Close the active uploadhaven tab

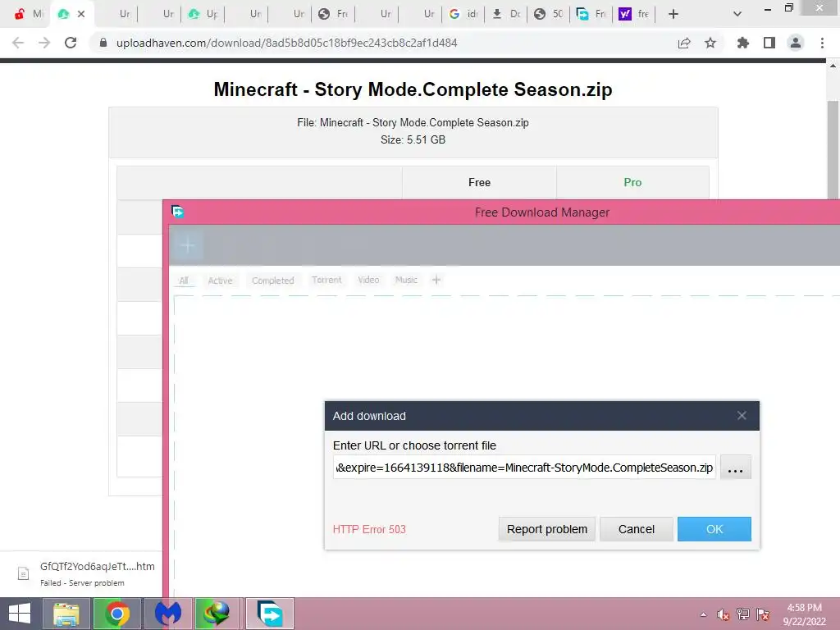[x=81, y=14]
